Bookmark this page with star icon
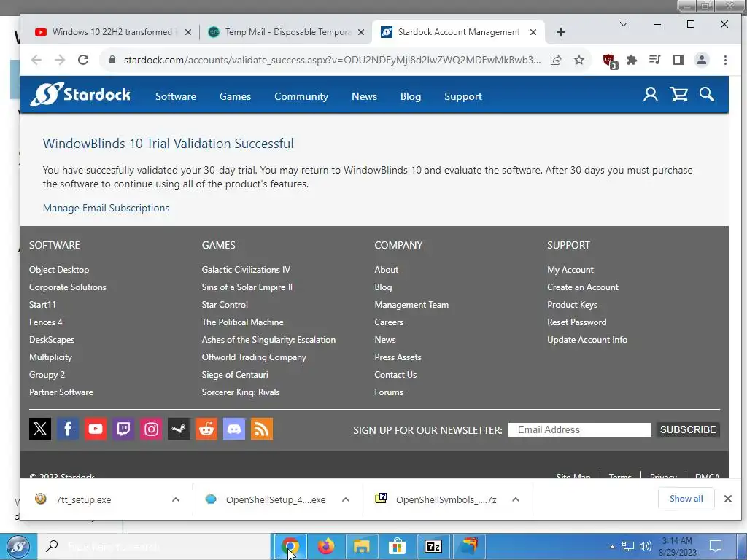747x560 pixels. tap(578, 60)
